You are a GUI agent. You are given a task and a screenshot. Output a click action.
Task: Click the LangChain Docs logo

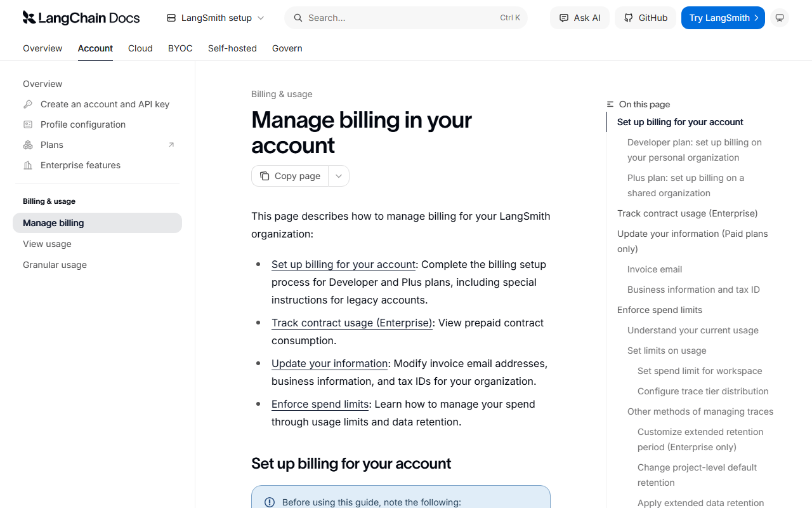(x=81, y=18)
